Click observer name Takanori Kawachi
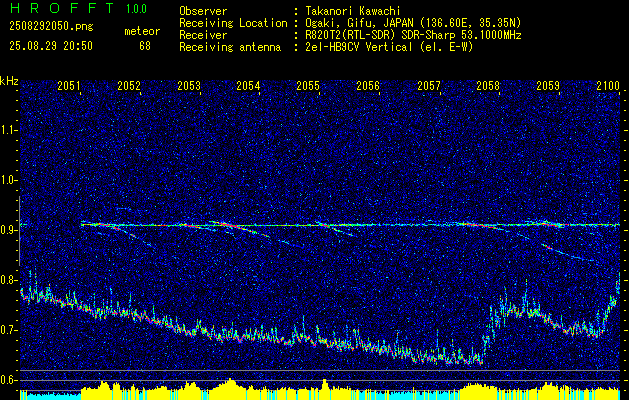 pyautogui.click(x=352, y=11)
